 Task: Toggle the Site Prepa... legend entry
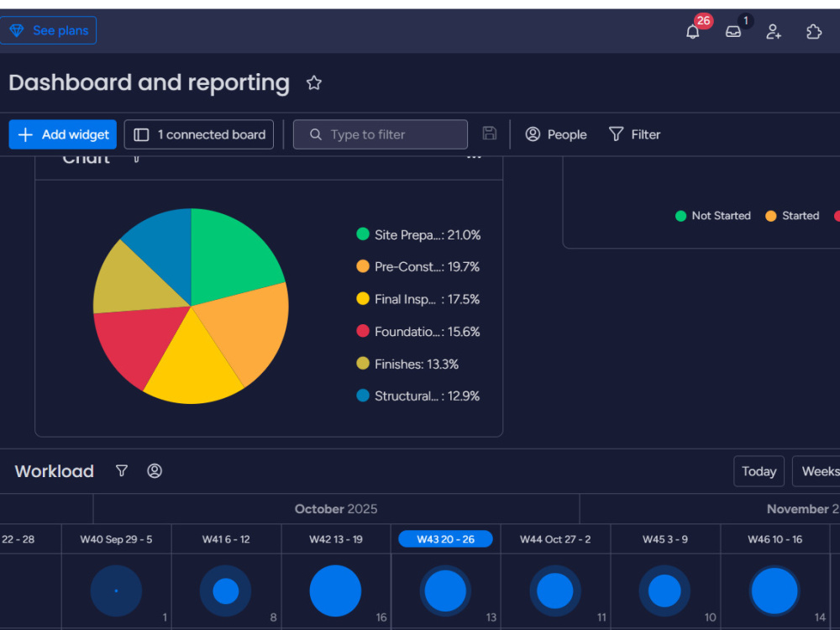point(418,234)
